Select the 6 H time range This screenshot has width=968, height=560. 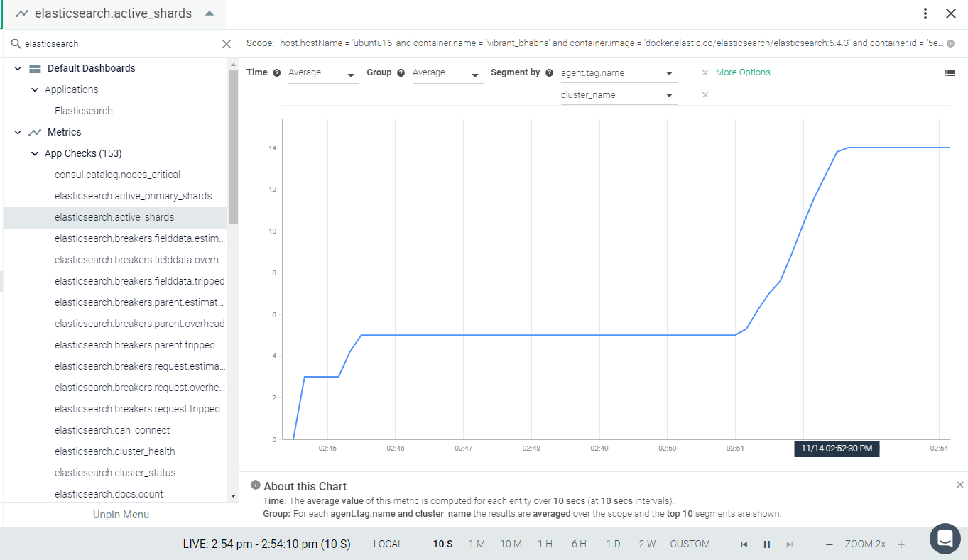click(x=579, y=544)
